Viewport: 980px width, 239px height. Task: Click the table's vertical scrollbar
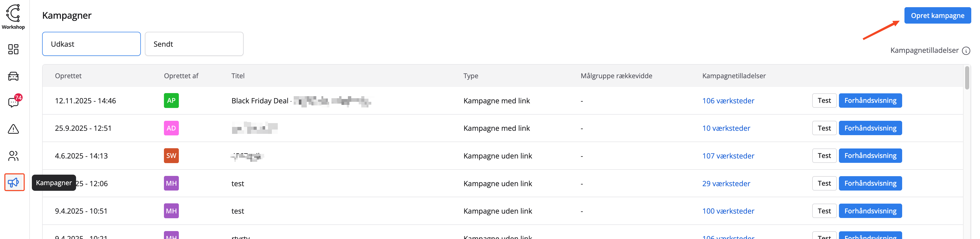(x=967, y=78)
